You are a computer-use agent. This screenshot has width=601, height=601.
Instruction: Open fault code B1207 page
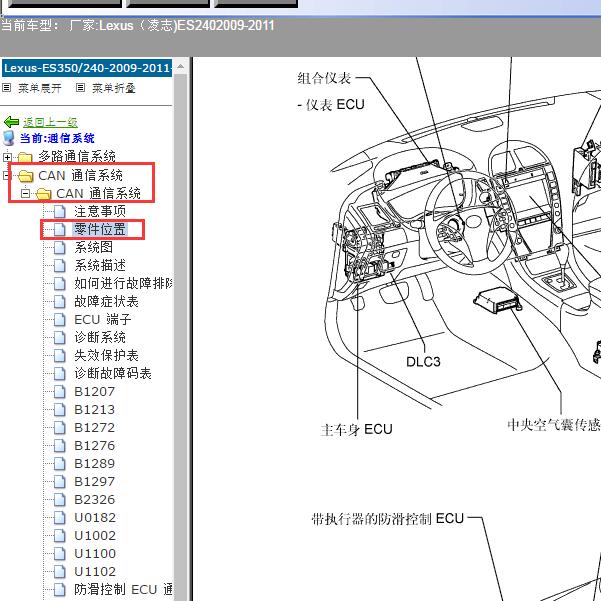[x=94, y=391]
